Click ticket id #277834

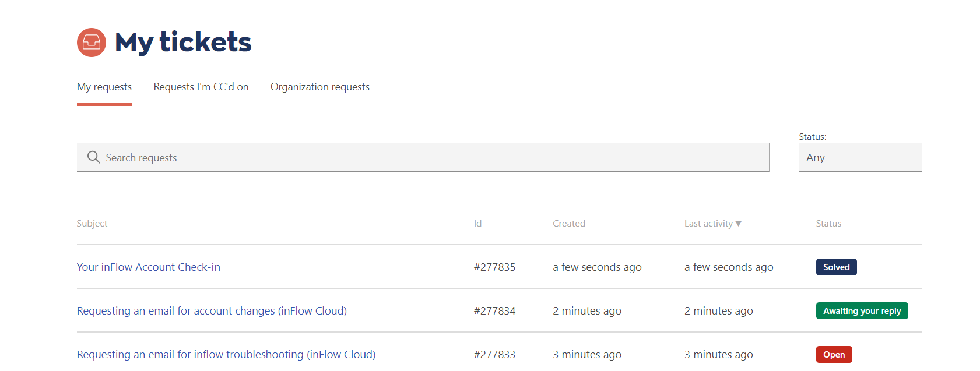coord(494,311)
